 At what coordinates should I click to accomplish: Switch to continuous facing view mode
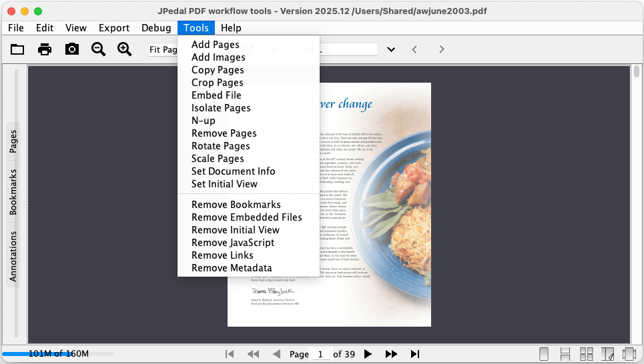pos(587,354)
